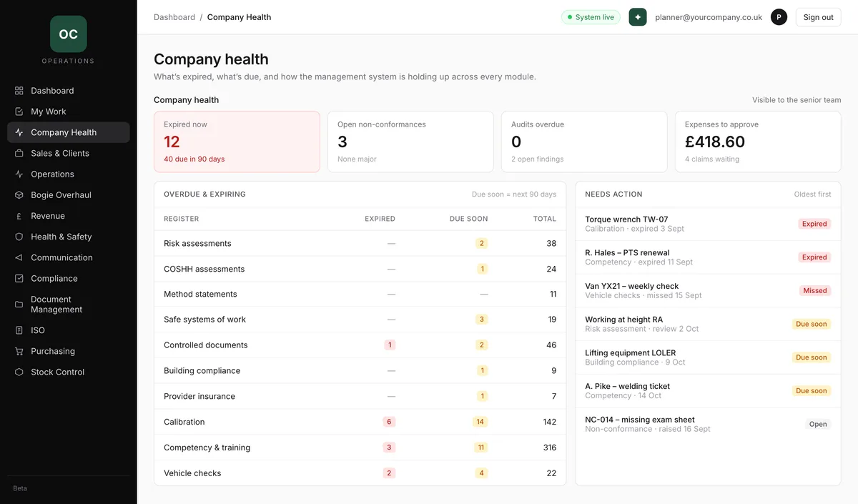Open Working at height RA item
Screen dimensions: 858x504
(708, 324)
